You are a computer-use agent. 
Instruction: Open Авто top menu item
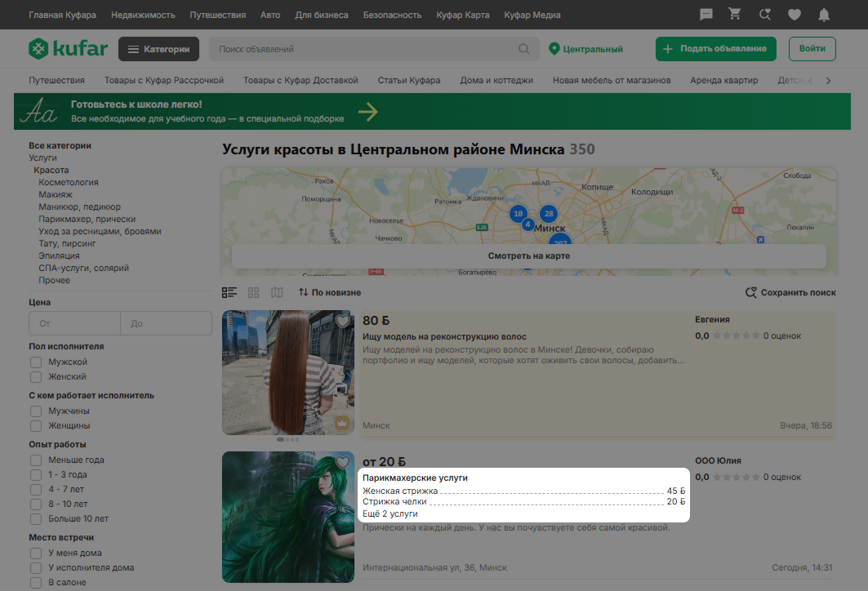pos(270,15)
